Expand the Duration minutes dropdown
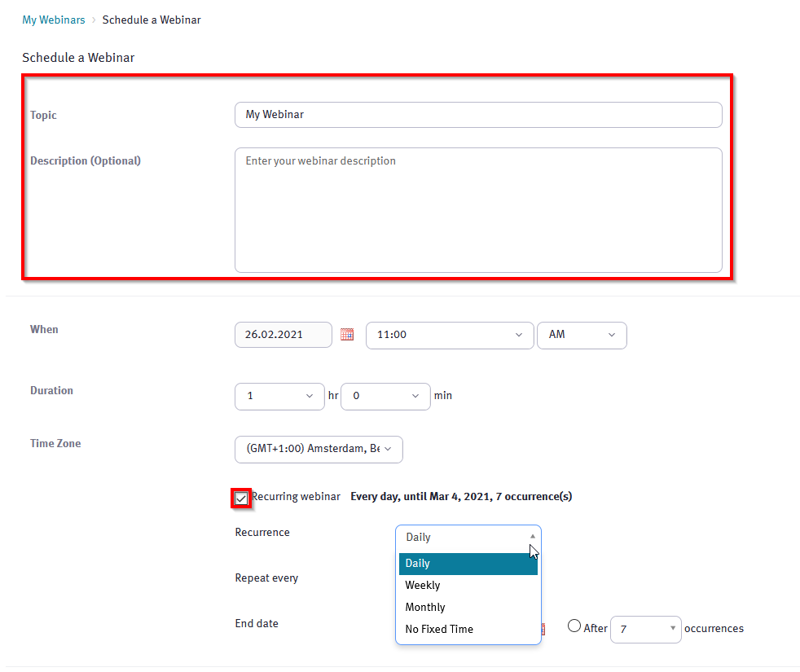The image size is (800, 672). pyautogui.click(x=385, y=396)
